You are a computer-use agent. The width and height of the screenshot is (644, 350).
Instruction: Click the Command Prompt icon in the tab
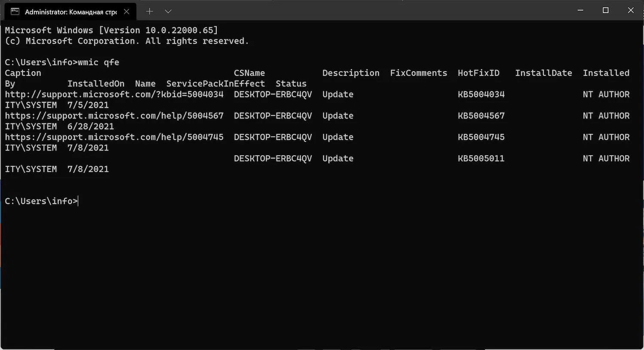pyautogui.click(x=15, y=12)
